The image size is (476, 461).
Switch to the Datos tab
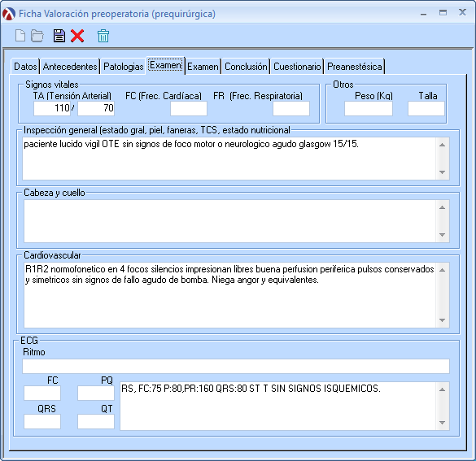click(x=25, y=67)
